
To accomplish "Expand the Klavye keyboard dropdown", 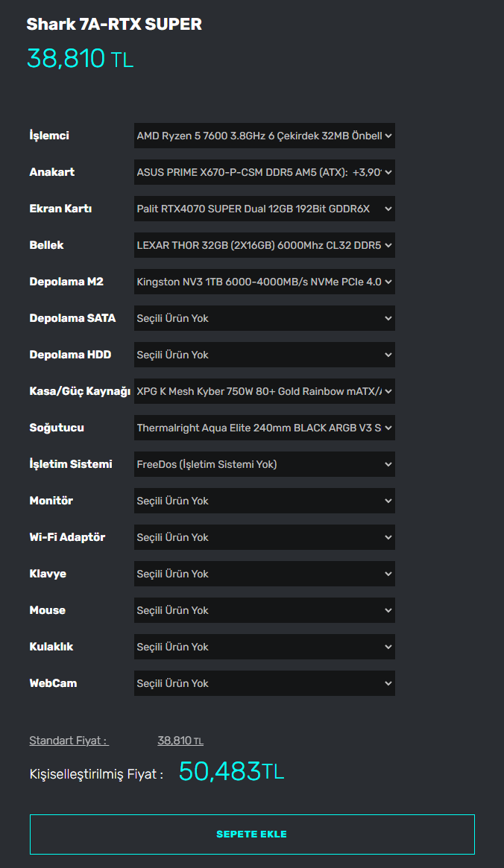I will [264, 574].
